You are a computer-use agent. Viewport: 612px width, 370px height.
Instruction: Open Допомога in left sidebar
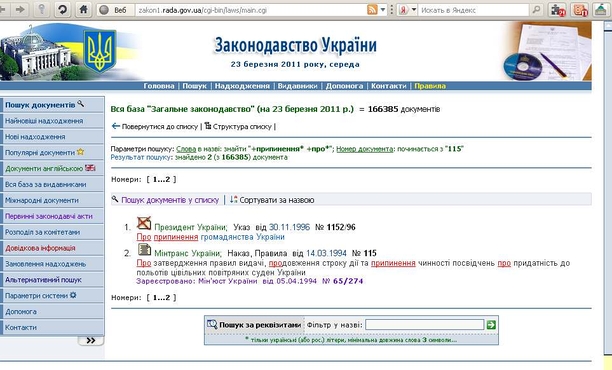(x=21, y=312)
